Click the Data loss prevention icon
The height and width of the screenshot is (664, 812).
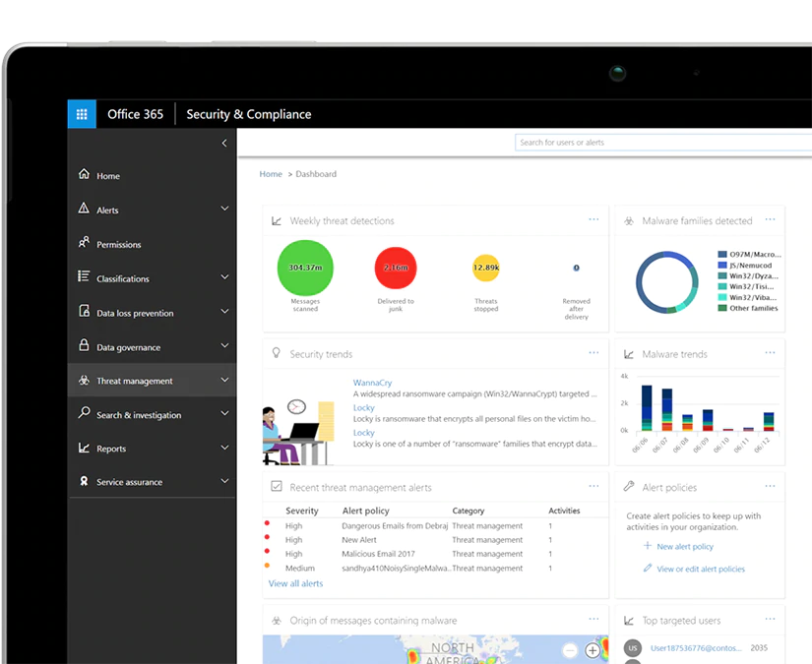84,313
